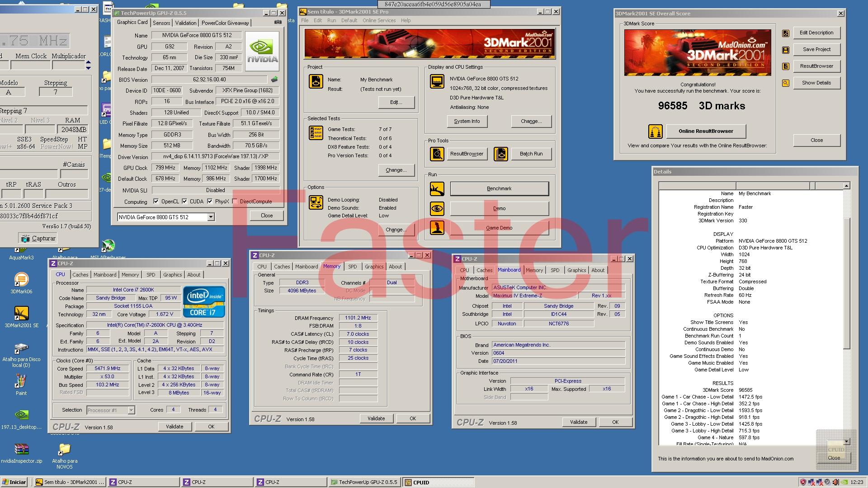Click the Capturar button
This screenshot has width=868, height=488.
point(38,238)
